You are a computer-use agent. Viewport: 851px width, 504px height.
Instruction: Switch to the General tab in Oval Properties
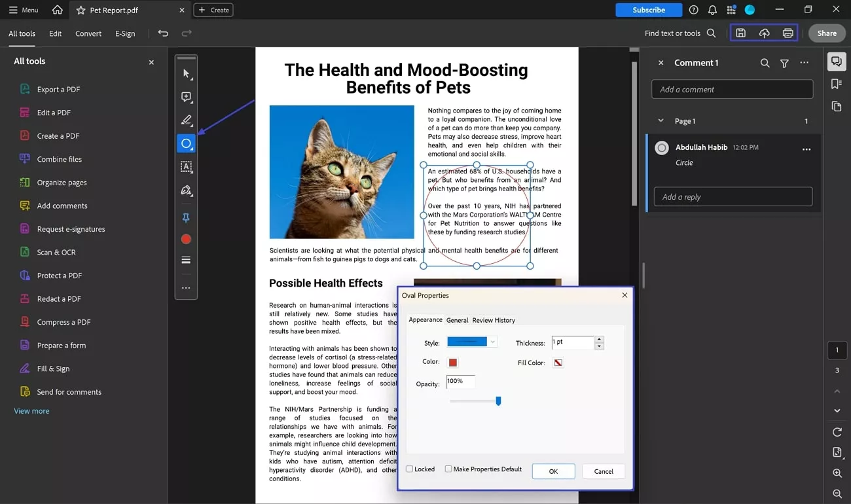[457, 320]
